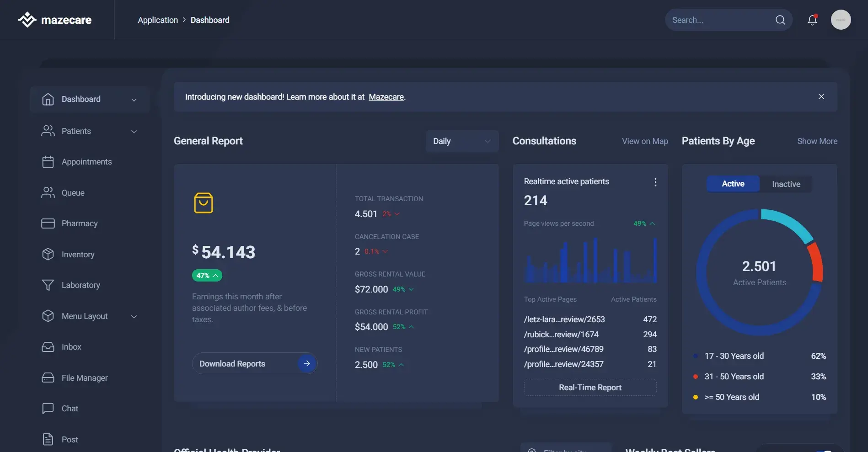The image size is (868, 452).
Task: Switch to Inactive patients toggle
Action: click(x=786, y=184)
